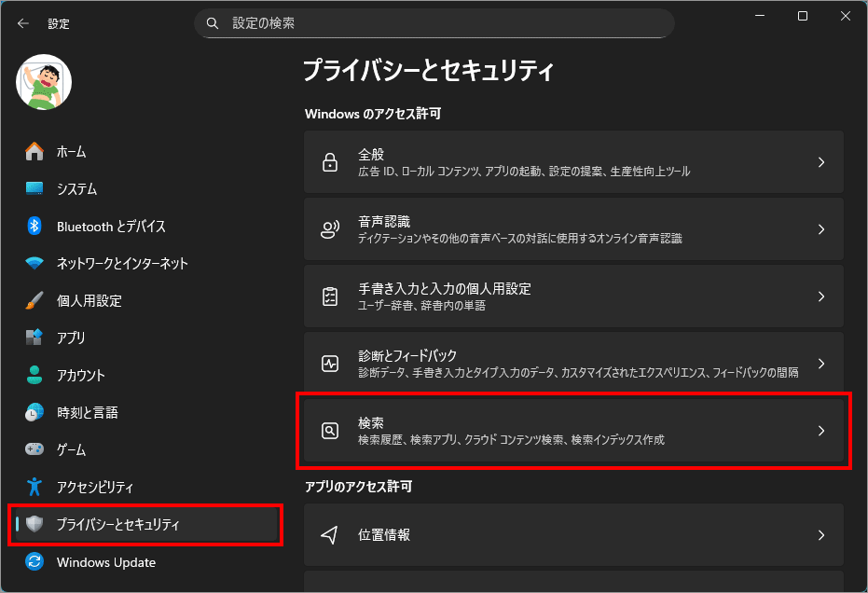
Task: Click the 設定の検索 search field
Action: coord(448,22)
